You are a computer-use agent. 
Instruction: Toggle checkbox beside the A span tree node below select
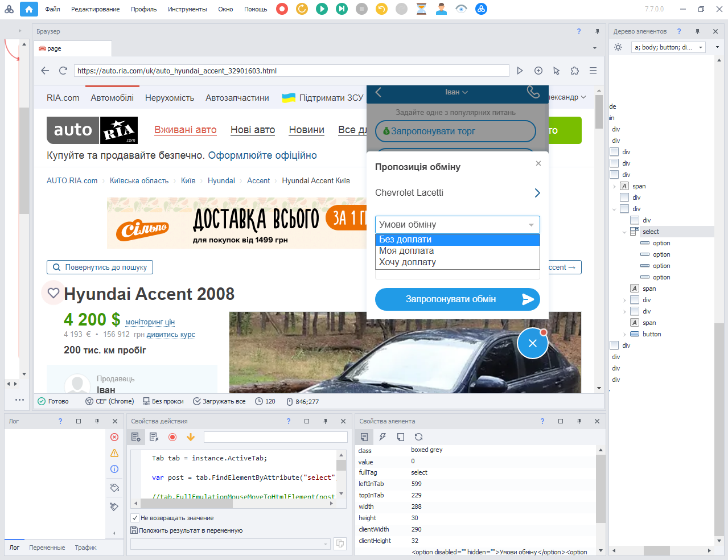pos(635,289)
